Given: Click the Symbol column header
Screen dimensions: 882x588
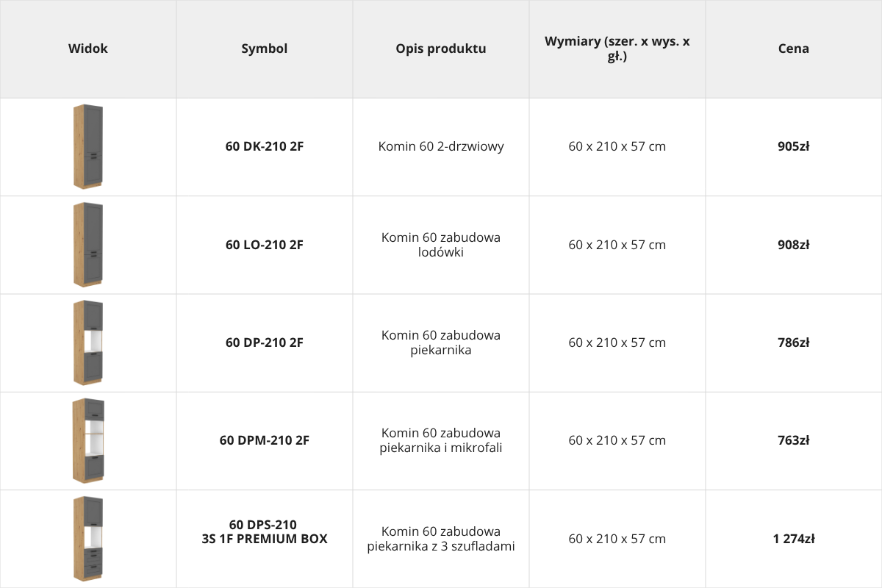Looking at the screenshot, I should [x=265, y=49].
